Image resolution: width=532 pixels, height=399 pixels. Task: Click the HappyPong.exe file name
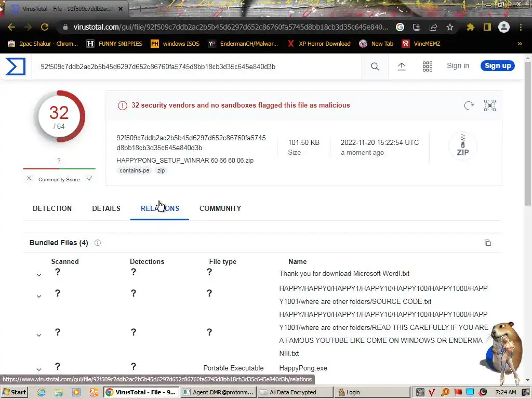click(303, 368)
